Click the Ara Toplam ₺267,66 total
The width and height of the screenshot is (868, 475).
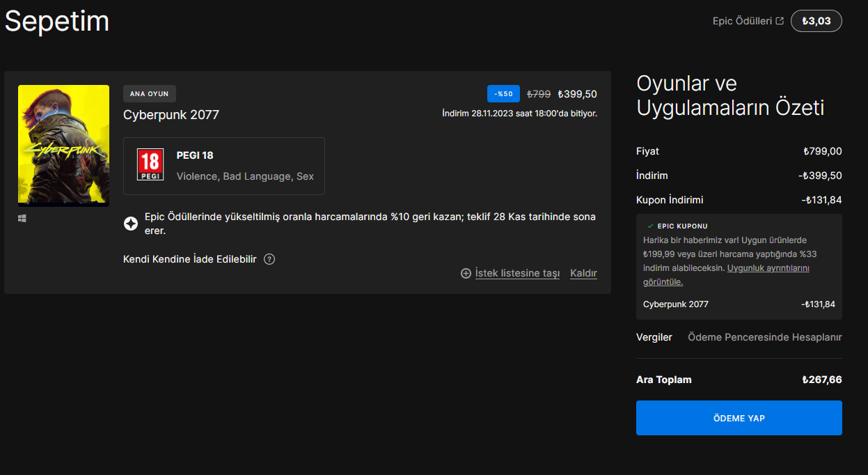[x=822, y=380]
